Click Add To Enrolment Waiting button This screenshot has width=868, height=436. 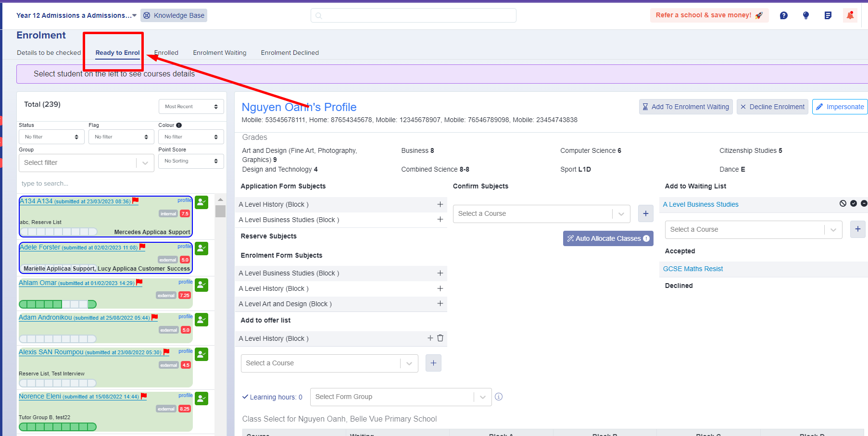[686, 107]
